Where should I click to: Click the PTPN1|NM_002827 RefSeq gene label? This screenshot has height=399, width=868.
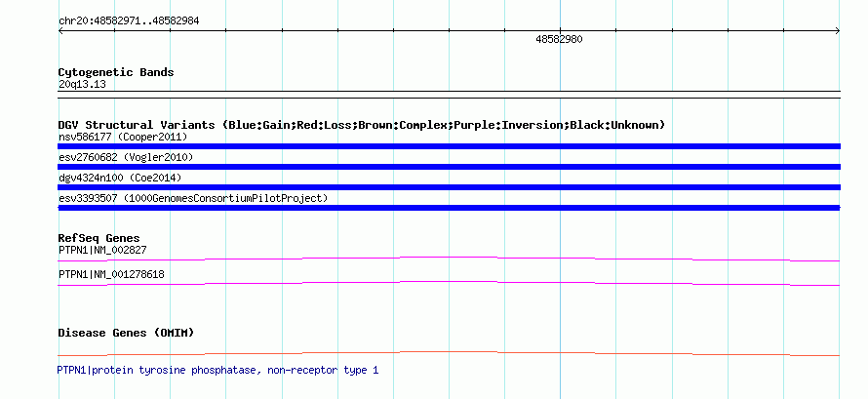click(x=102, y=250)
